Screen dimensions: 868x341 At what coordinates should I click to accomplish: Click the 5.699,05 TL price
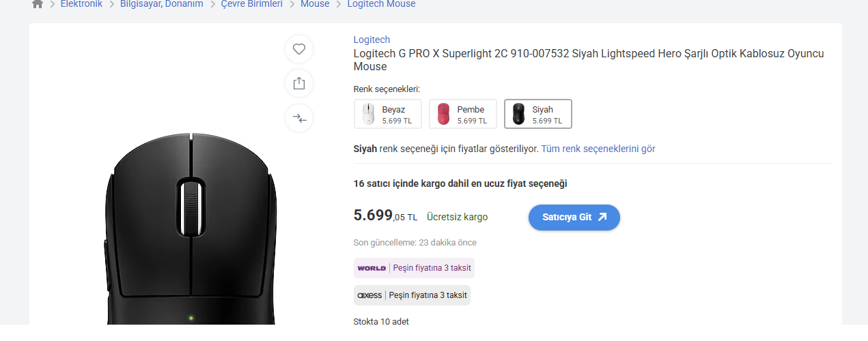coord(384,216)
